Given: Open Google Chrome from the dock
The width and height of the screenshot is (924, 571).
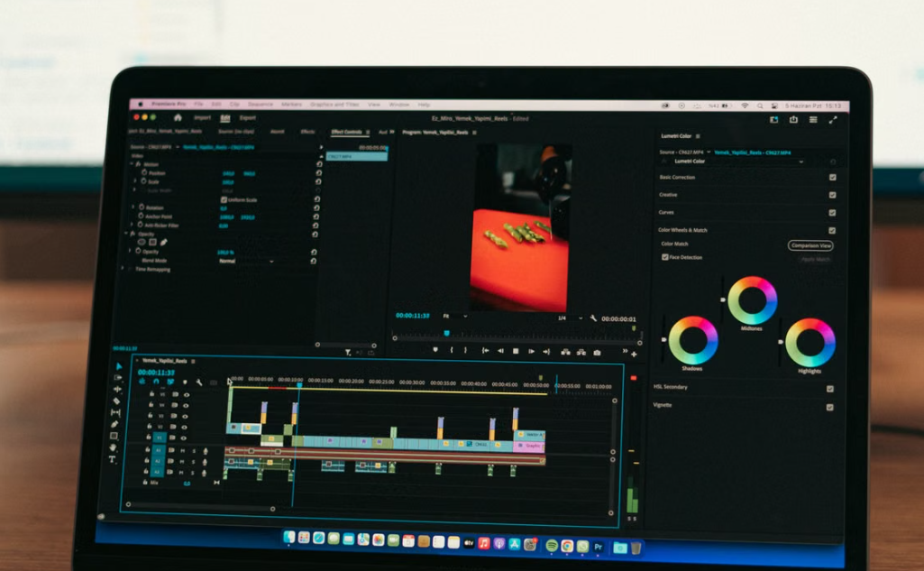Looking at the screenshot, I should [567, 547].
